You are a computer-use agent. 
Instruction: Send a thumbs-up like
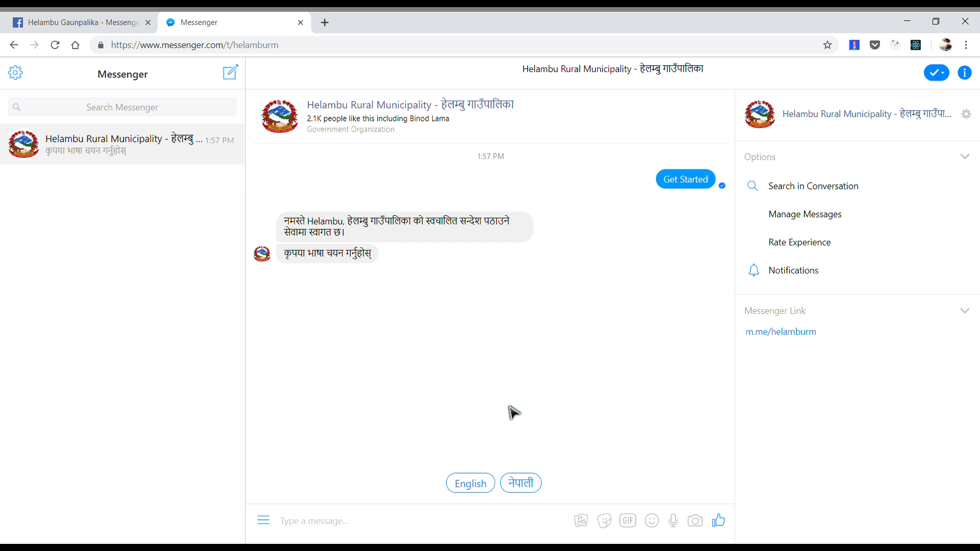(x=719, y=520)
